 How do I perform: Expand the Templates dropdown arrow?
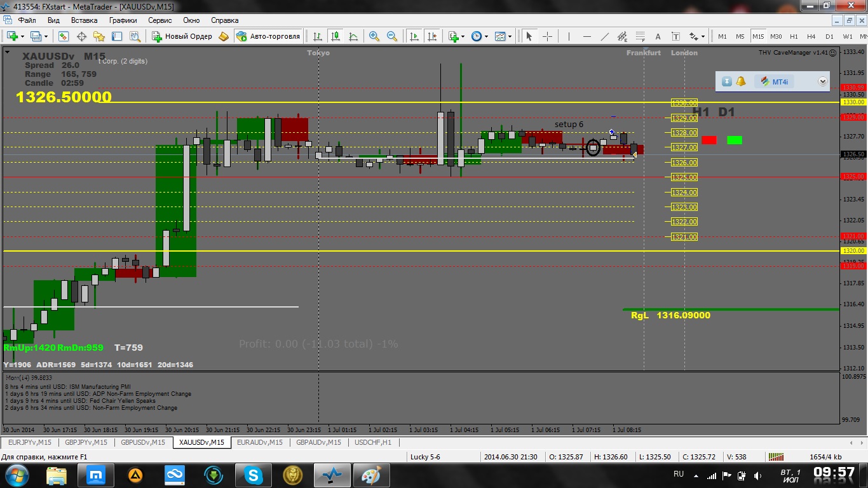click(510, 37)
